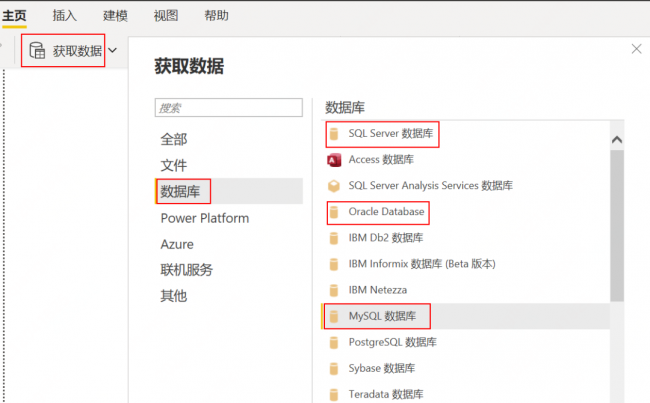Click the Sybase 数据库 cylinder icon
The height and width of the screenshot is (403, 650).
tap(334, 369)
